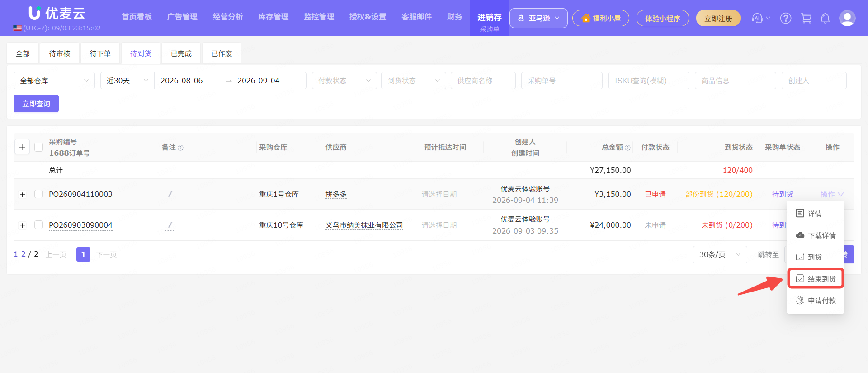Click the 采购单号 input field
Image resolution: width=868 pixels, height=373 pixels.
click(562, 81)
